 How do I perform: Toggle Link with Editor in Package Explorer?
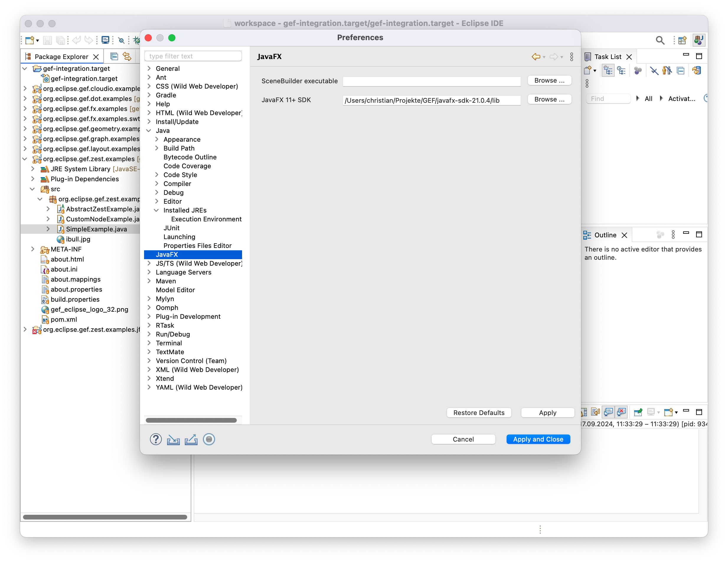(127, 56)
